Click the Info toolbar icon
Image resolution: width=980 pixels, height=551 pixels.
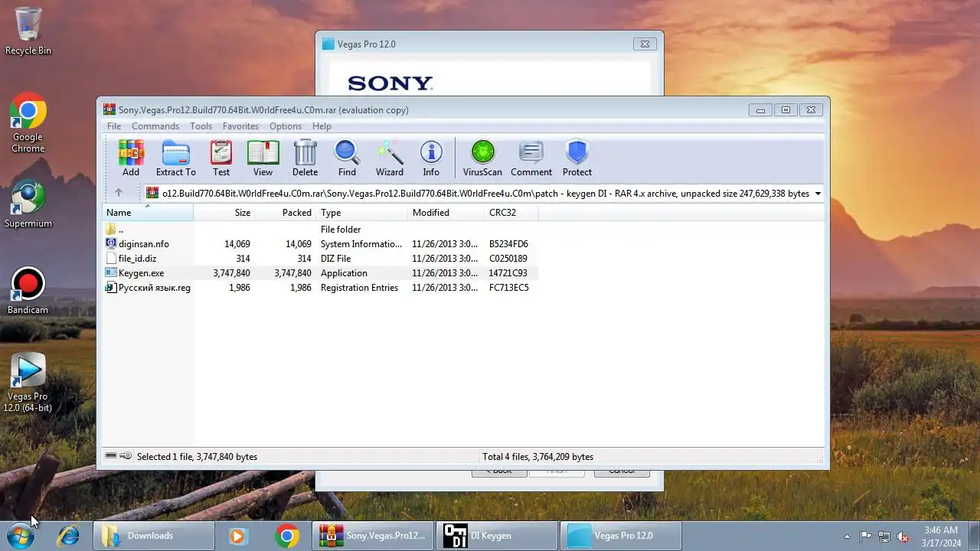coord(431,158)
